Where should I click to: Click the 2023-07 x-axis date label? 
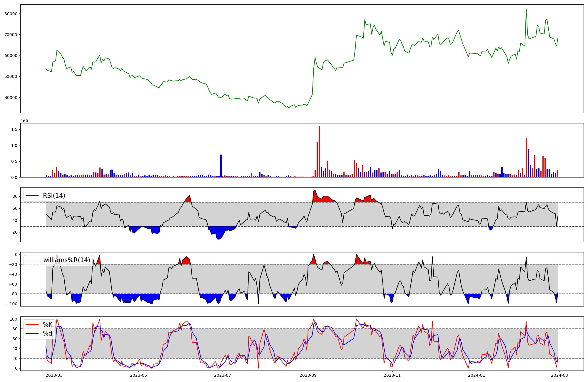[x=223, y=375]
